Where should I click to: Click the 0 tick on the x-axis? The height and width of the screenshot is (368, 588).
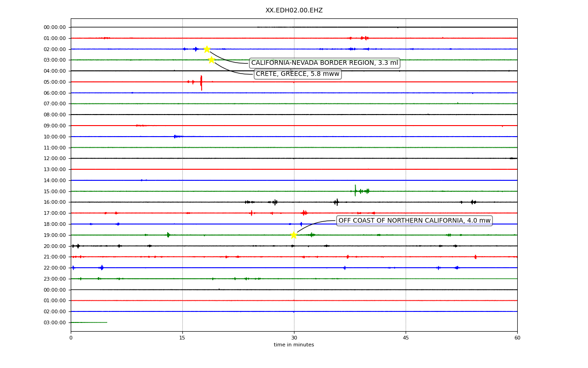tap(71, 338)
